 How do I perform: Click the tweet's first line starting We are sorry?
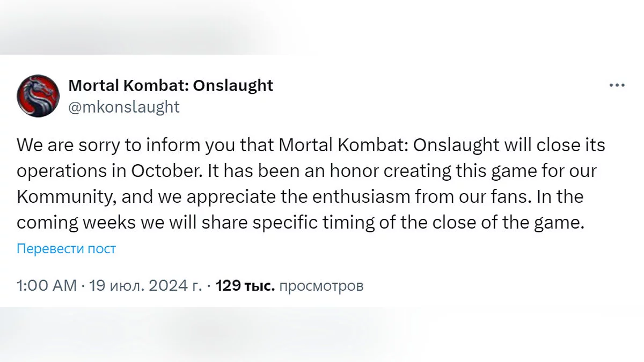tap(311, 145)
